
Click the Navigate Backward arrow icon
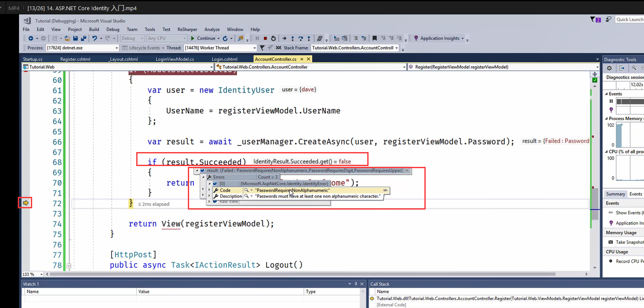tap(30, 38)
